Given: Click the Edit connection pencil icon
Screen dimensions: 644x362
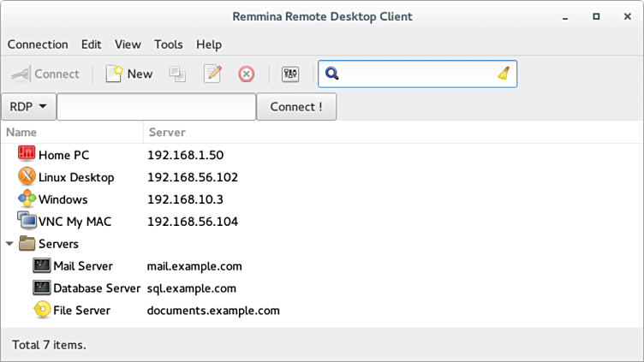Looking at the screenshot, I should pyautogui.click(x=212, y=74).
